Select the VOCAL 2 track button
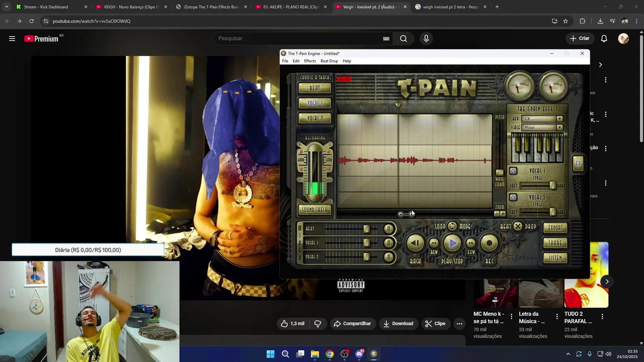Screen dimensions: 644x362 [314, 118]
